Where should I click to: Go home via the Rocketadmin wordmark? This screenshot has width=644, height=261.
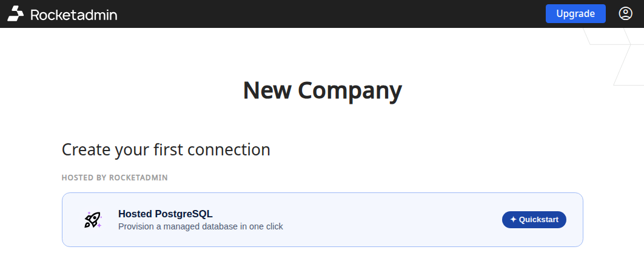point(73,14)
